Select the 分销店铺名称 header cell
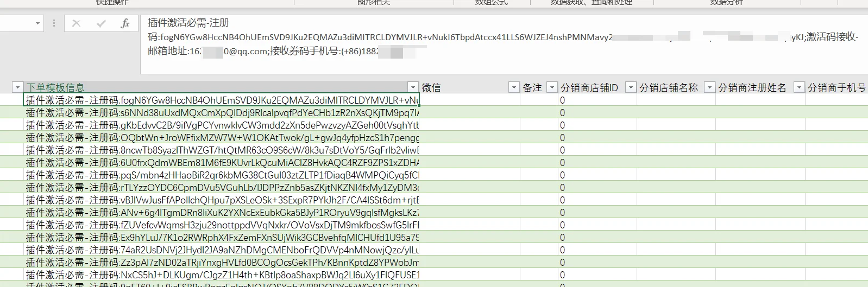 pyautogui.click(x=676, y=87)
